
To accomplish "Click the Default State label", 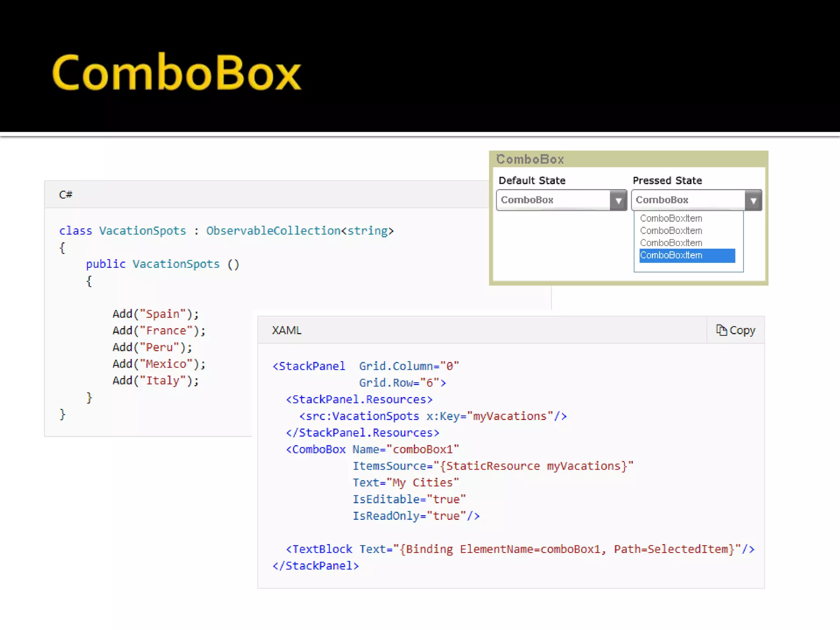I will (532, 180).
